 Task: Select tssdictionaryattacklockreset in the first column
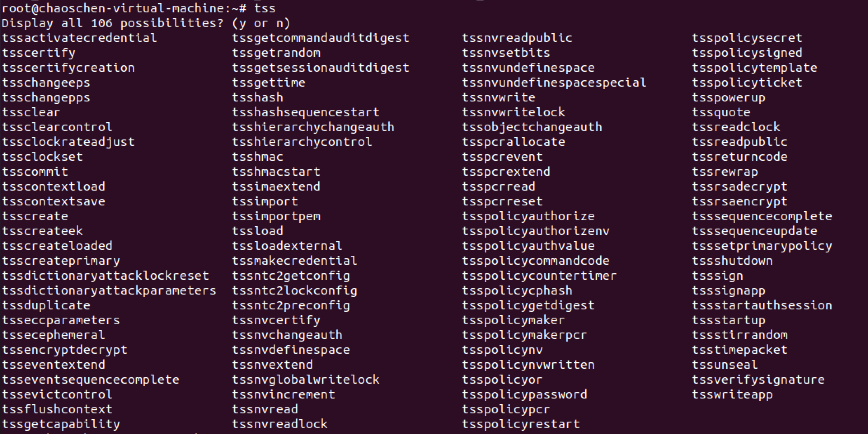point(106,276)
